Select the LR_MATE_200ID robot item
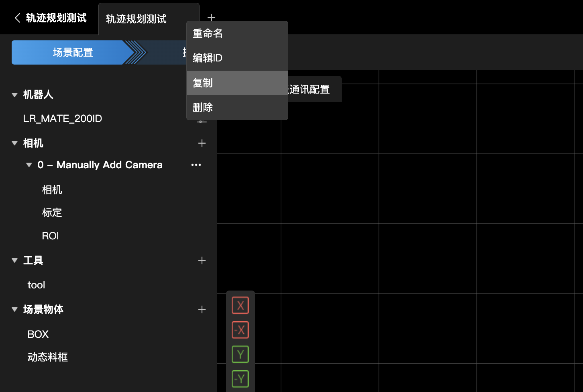Screen dimensions: 583x392 point(63,119)
